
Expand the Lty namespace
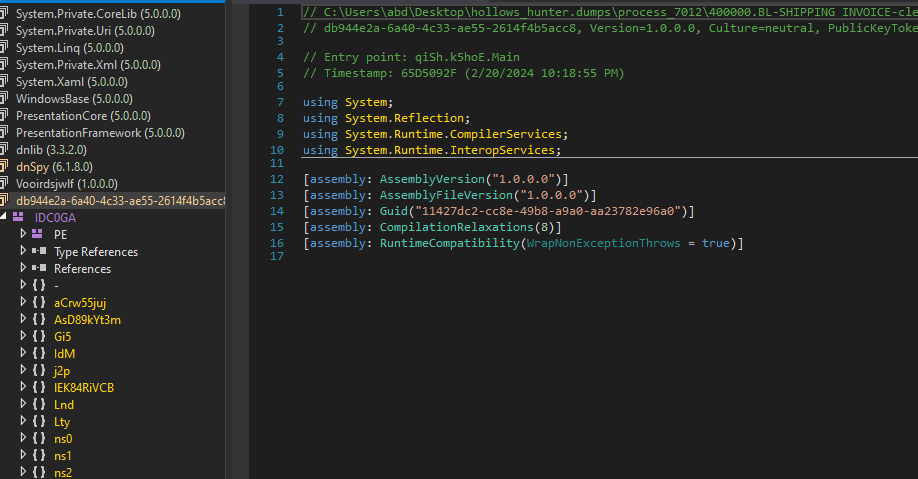[x=23, y=420]
